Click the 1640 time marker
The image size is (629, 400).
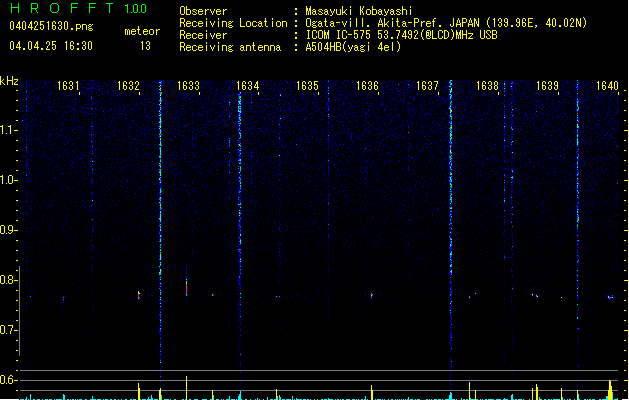pyautogui.click(x=607, y=86)
